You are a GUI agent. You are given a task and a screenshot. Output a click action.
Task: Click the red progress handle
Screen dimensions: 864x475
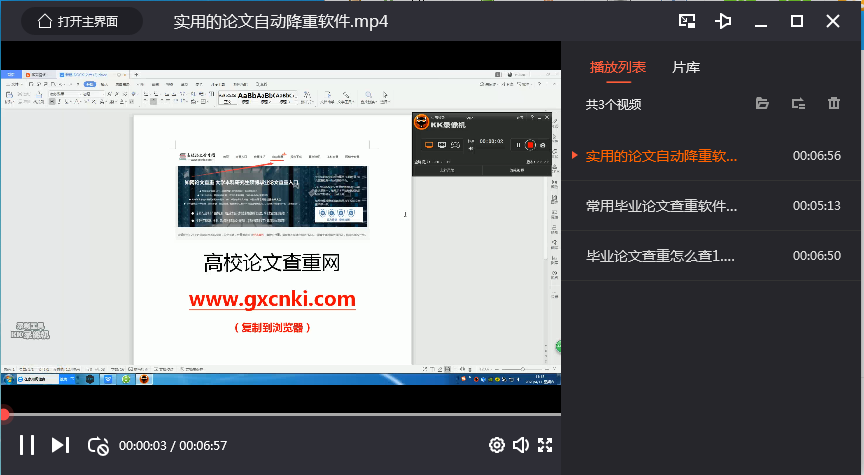point(4,414)
